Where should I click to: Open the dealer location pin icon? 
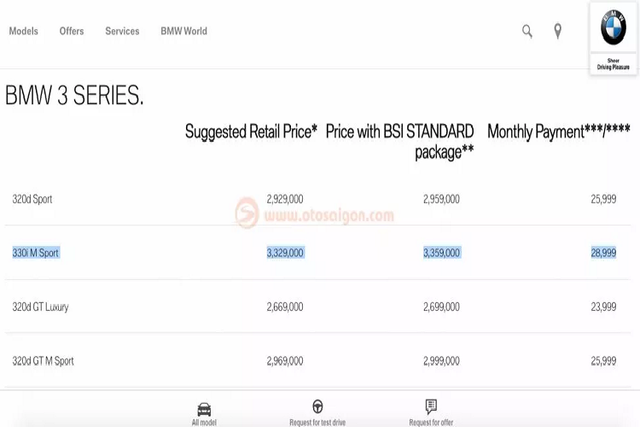557,31
